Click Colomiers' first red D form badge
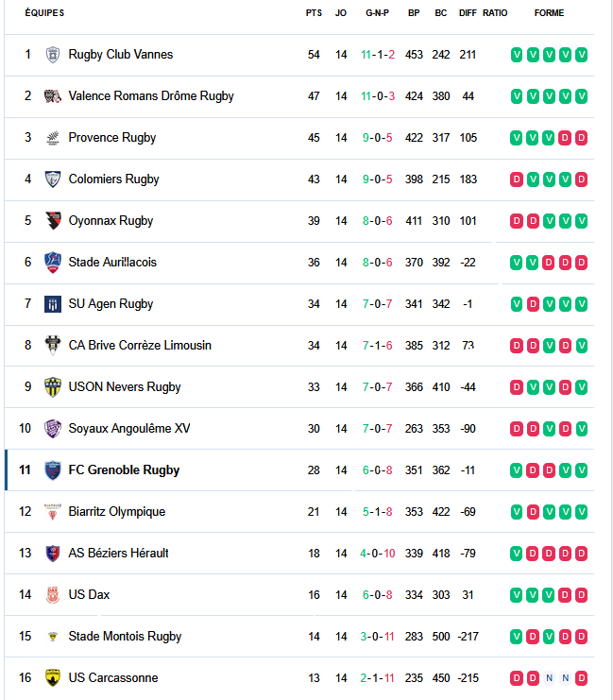This screenshot has height=700, width=613. (517, 179)
